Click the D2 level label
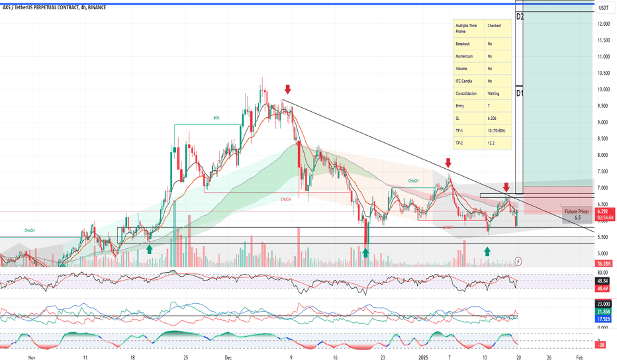 (520, 17)
